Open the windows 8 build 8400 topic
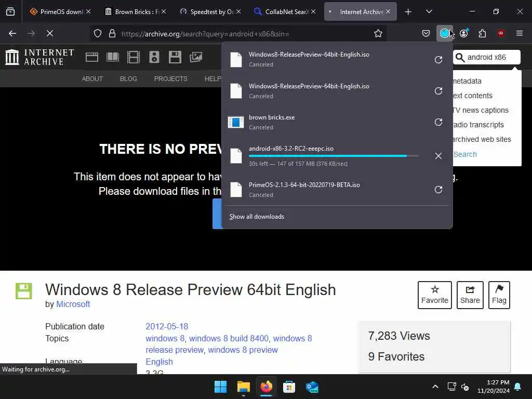 (229, 338)
